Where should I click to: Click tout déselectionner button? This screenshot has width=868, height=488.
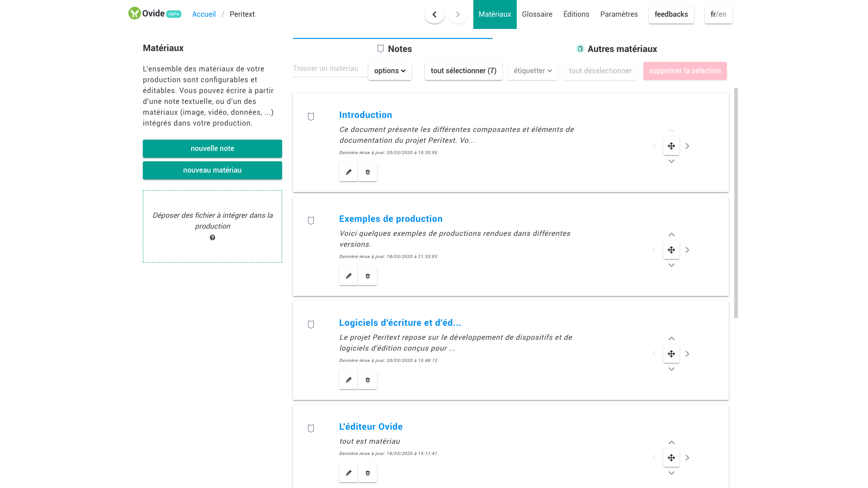pyautogui.click(x=600, y=71)
